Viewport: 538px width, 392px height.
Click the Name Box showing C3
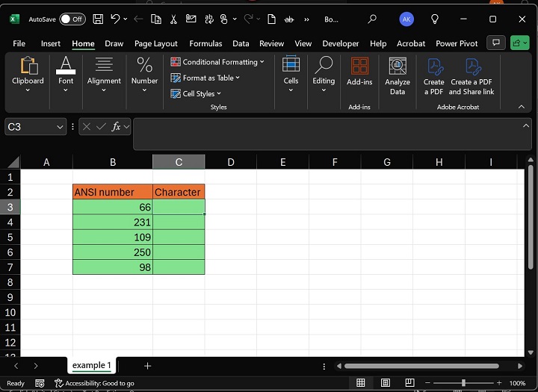click(28, 127)
